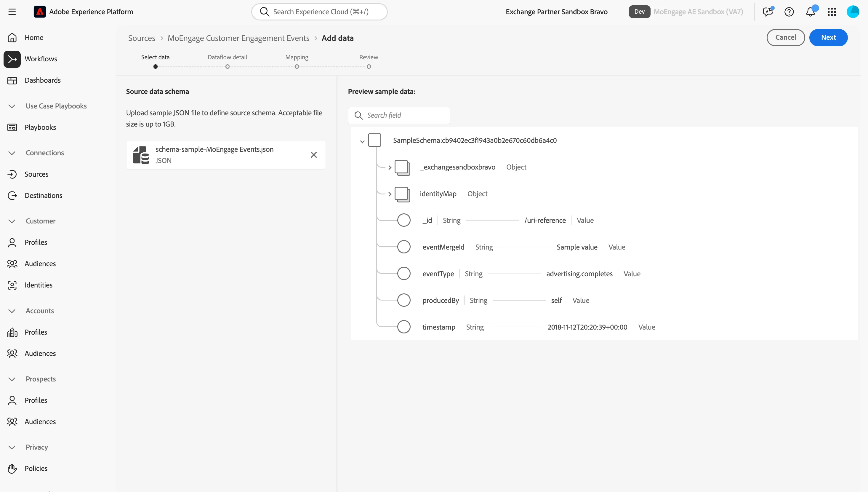Click the Prospects Profiles icon
The height and width of the screenshot is (492, 868).
click(12, 400)
